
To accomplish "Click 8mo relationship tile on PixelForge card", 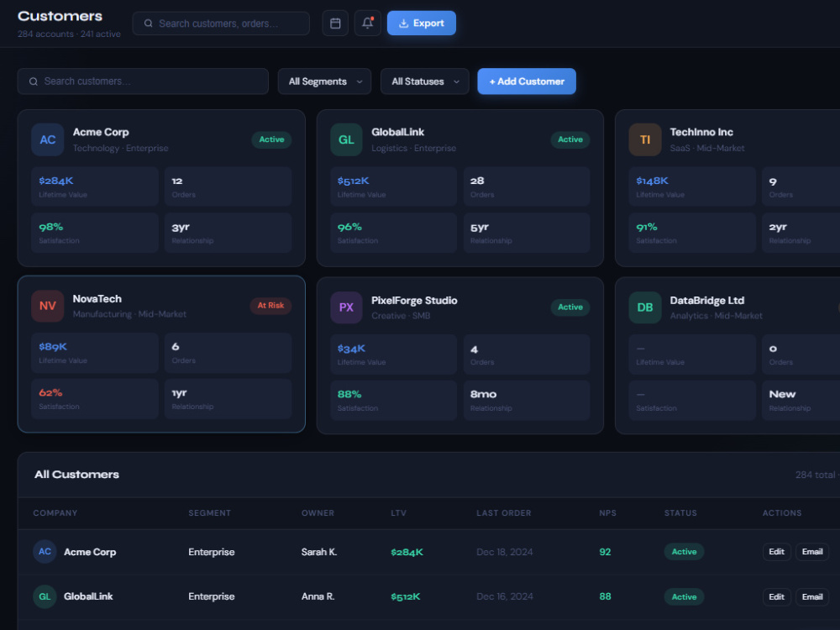I will click(527, 400).
